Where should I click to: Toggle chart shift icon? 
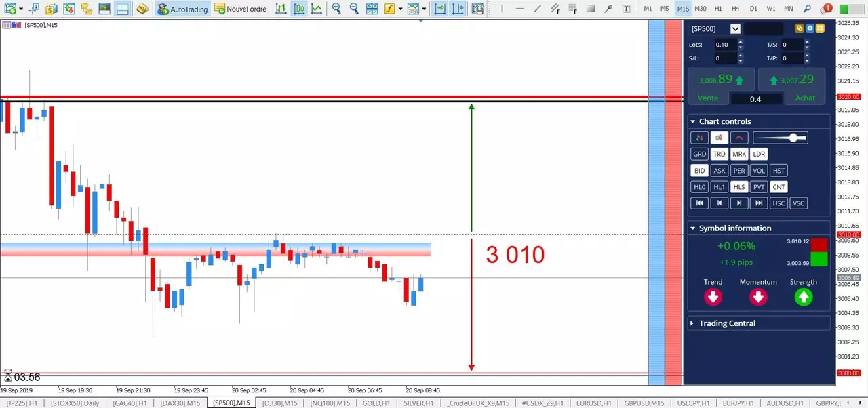coord(458,9)
